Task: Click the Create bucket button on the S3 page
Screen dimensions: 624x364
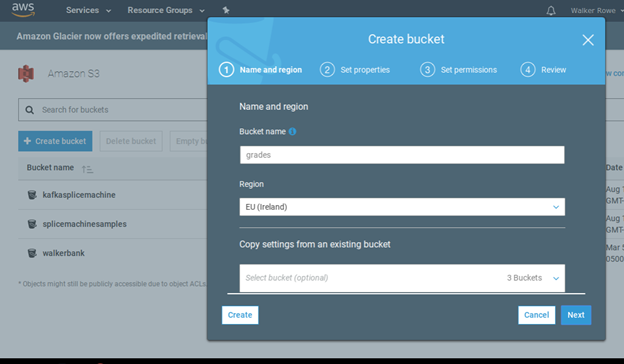Action: tap(55, 141)
